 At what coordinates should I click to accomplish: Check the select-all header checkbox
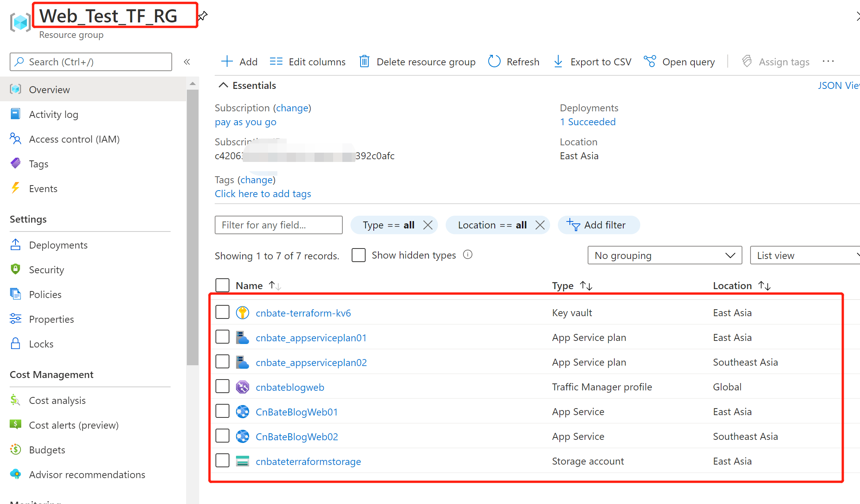[222, 285]
